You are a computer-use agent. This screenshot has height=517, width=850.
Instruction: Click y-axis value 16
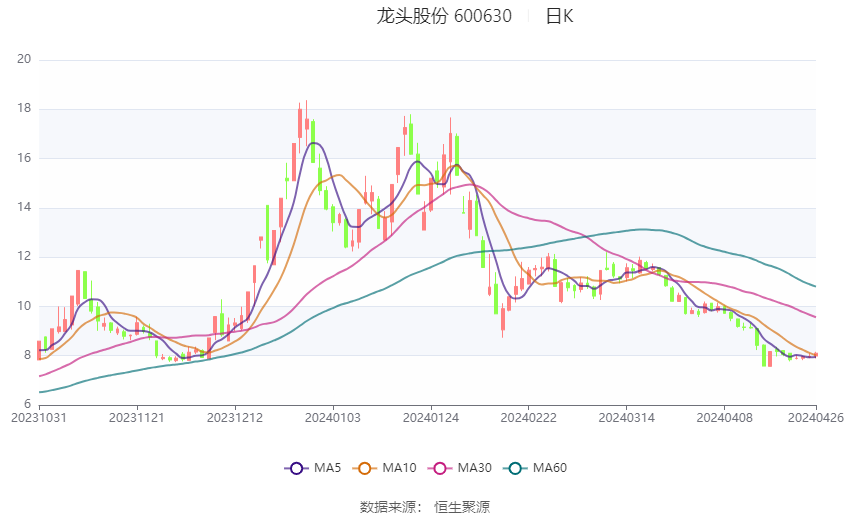coord(24,158)
